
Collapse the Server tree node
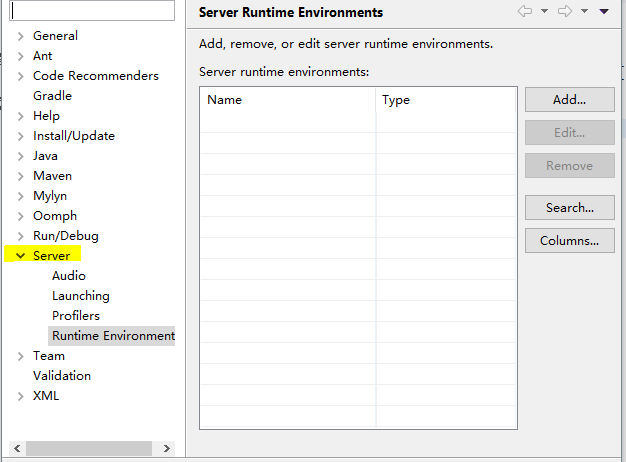click(x=20, y=256)
